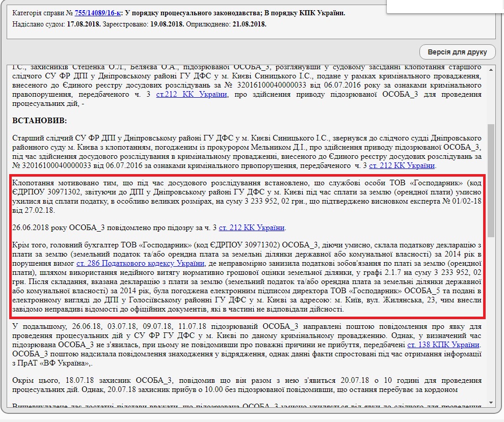Open ст. 286 Податкового кодексу України link

(x=141, y=263)
